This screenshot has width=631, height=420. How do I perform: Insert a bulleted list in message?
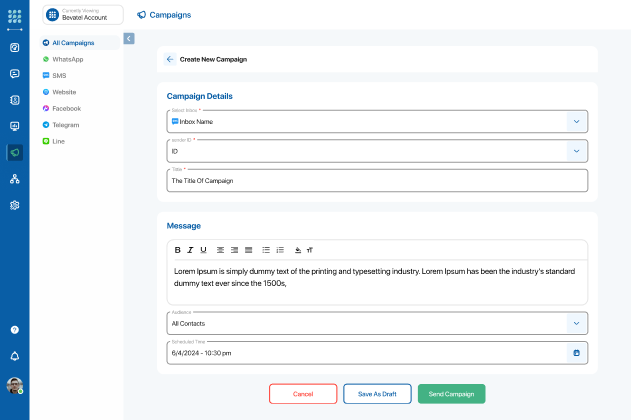coord(266,250)
